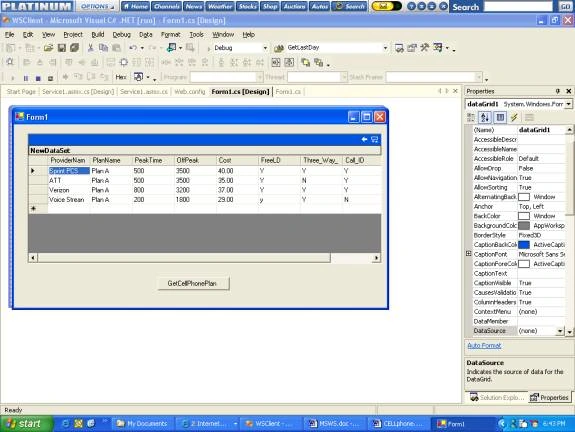
Task: Click the GetCellPhonePlan button
Action: 193,283
